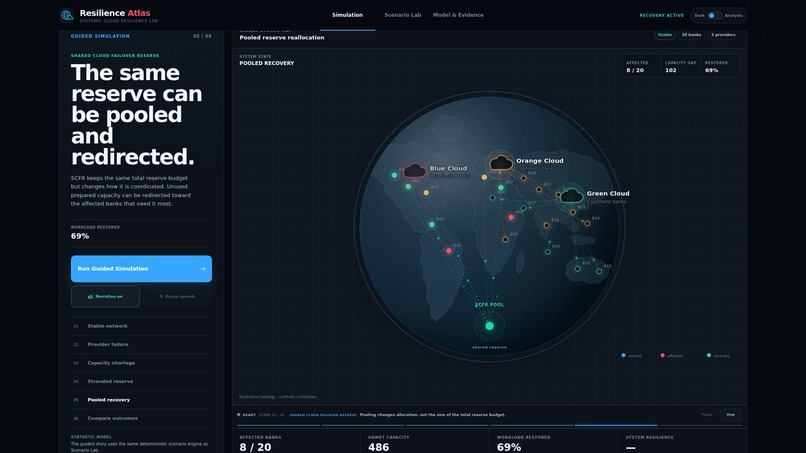
Task: Click the sidebar Workload Restored 69% value
Action: pyautogui.click(x=80, y=236)
